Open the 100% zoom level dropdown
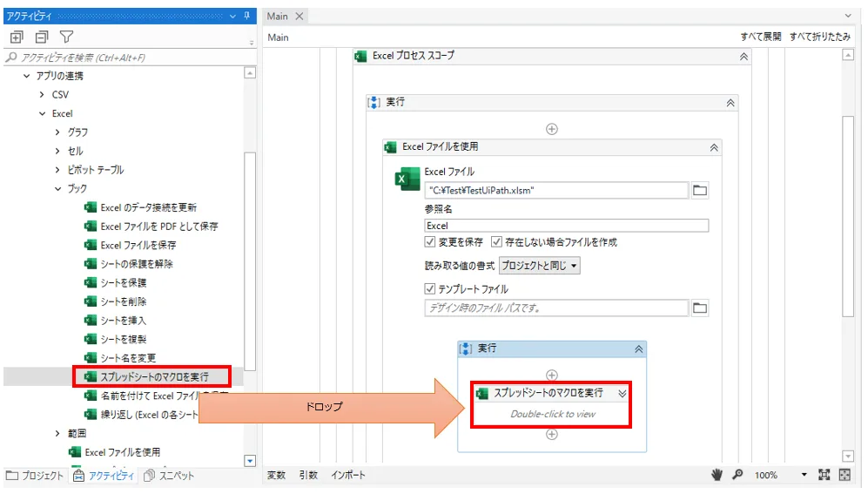This screenshot has width=868, height=494. pos(804,475)
